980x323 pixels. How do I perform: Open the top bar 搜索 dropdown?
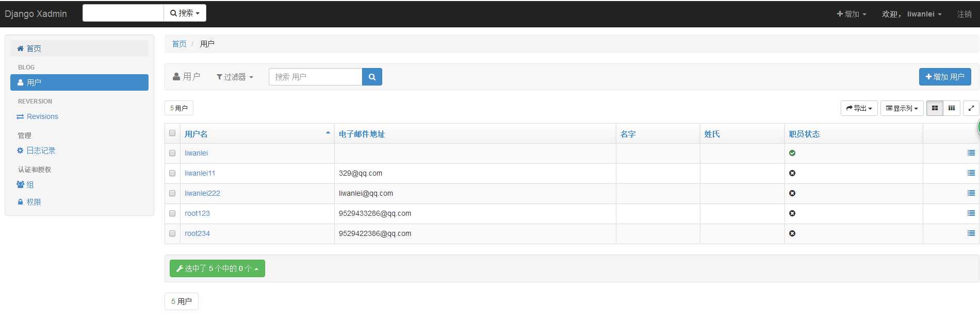185,13
